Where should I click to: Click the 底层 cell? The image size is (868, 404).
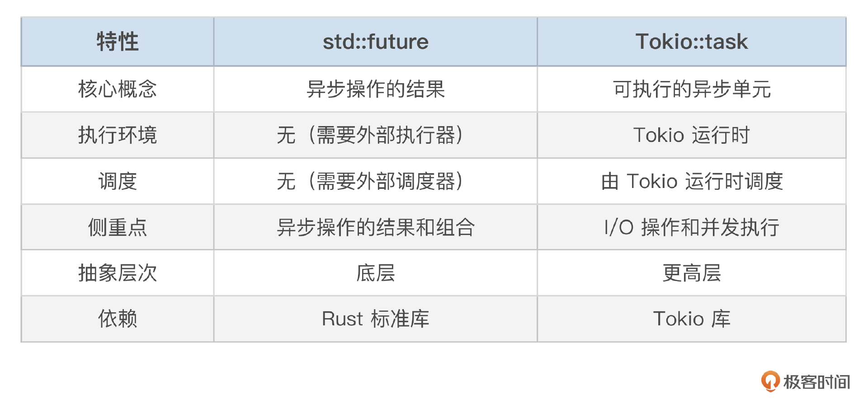pos(376,273)
